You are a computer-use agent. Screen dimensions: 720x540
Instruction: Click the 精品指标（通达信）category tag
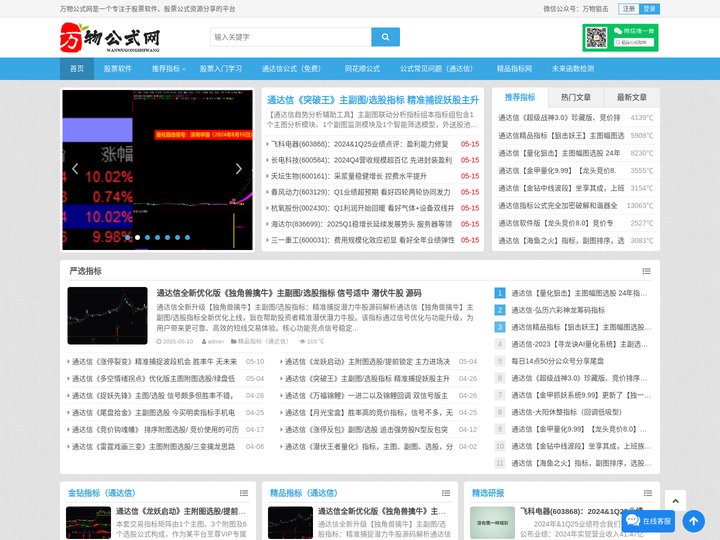[263, 342]
